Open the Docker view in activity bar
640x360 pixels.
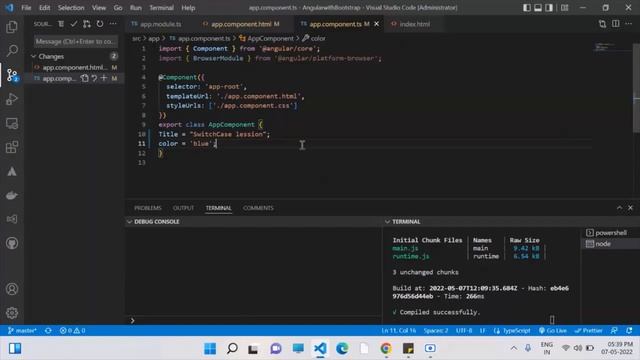(x=12, y=196)
